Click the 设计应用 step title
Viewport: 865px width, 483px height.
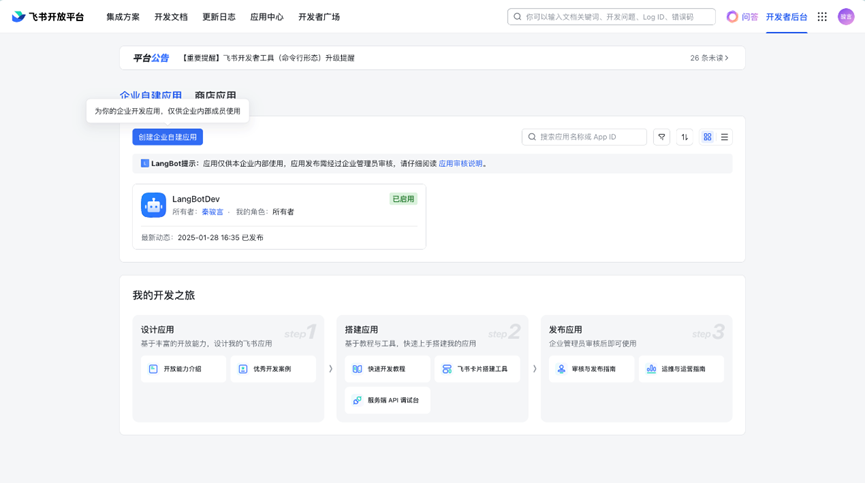pos(157,330)
